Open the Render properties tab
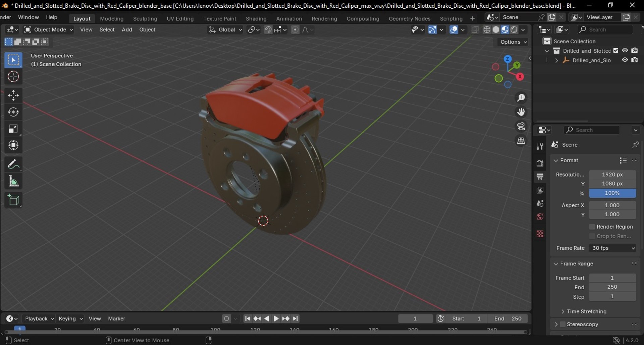This screenshot has height=345, width=644. (x=540, y=163)
